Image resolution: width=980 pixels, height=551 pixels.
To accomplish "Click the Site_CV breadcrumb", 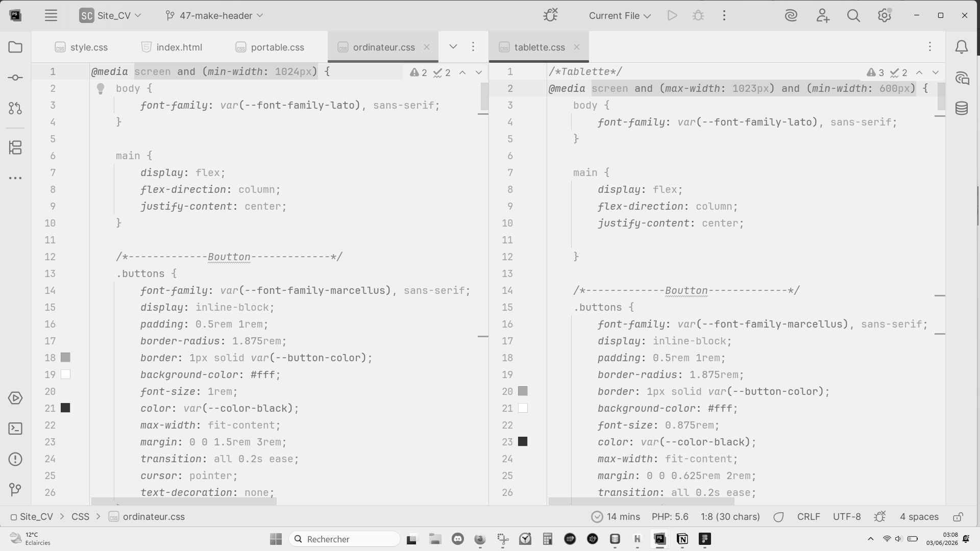I will coord(32,517).
